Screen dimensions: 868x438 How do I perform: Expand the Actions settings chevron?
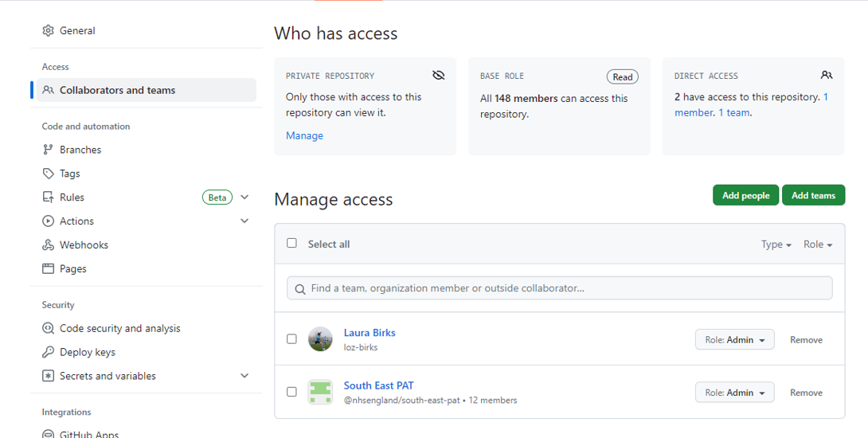tap(244, 221)
